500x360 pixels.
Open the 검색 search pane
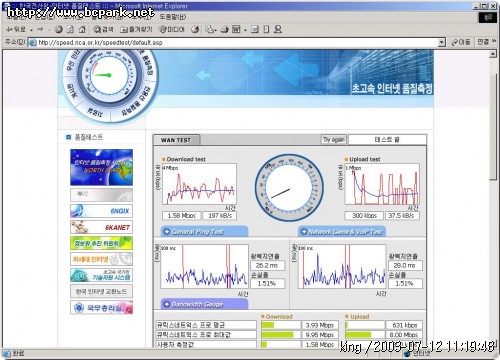[x=103, y=30]
